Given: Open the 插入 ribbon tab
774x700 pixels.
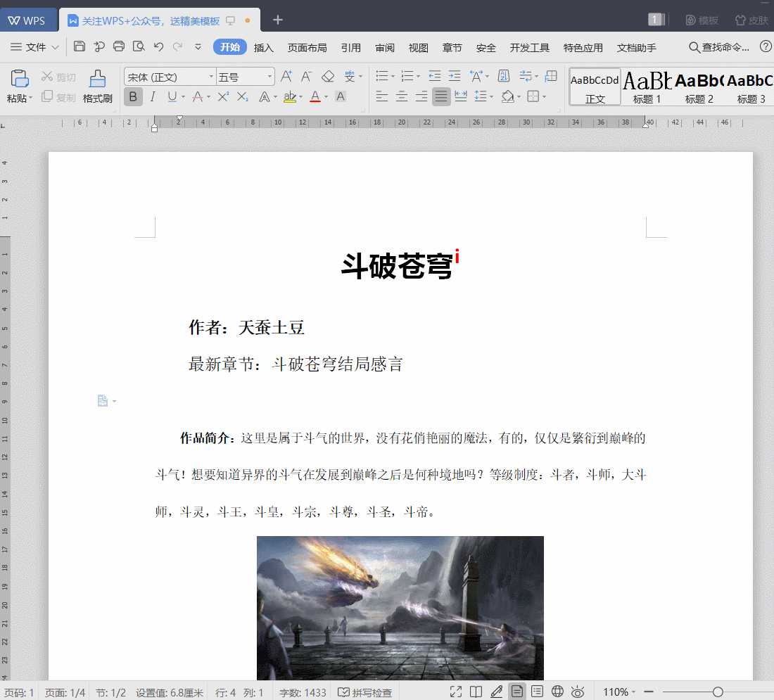Looking at the screenshot, I should (x=264, y=47).
